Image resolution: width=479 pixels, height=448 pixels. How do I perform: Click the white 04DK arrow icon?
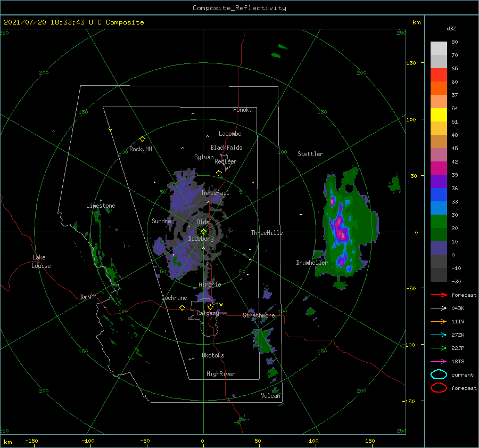(x=439, y=308)
